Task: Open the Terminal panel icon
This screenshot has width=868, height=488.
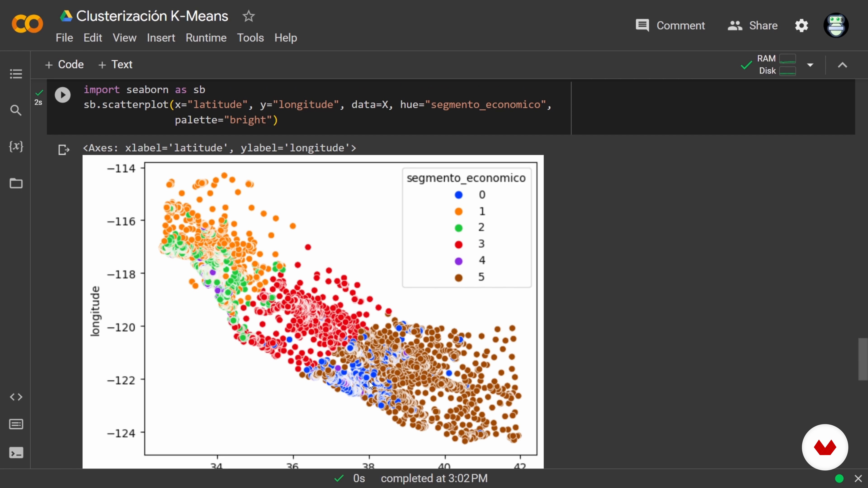Action: coord(16,453)
